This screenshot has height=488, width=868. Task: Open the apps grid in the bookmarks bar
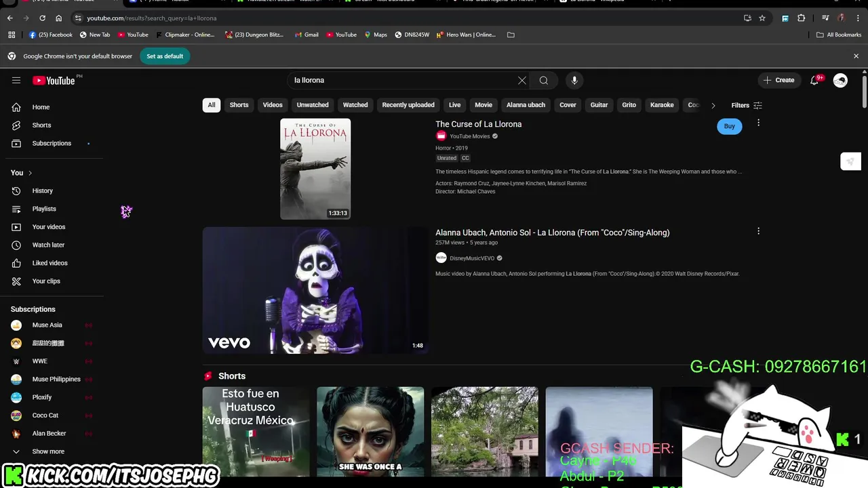click(x=12, y=35)
